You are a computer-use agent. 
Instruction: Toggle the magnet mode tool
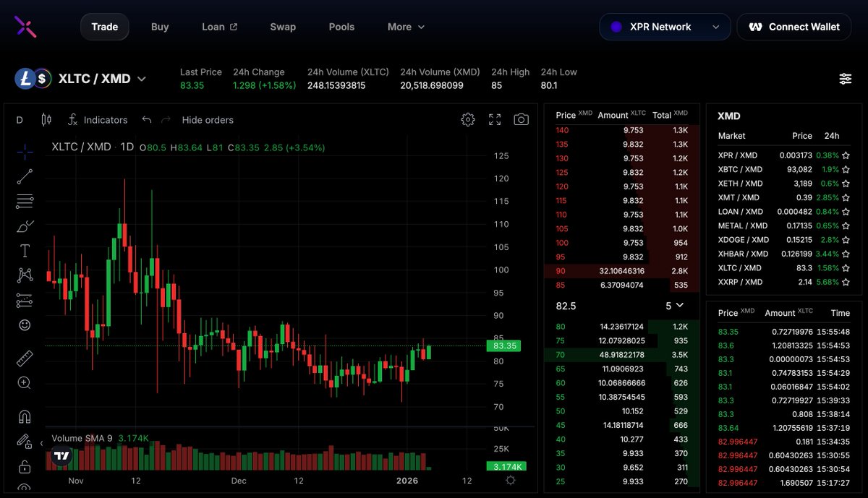[25, 417]
